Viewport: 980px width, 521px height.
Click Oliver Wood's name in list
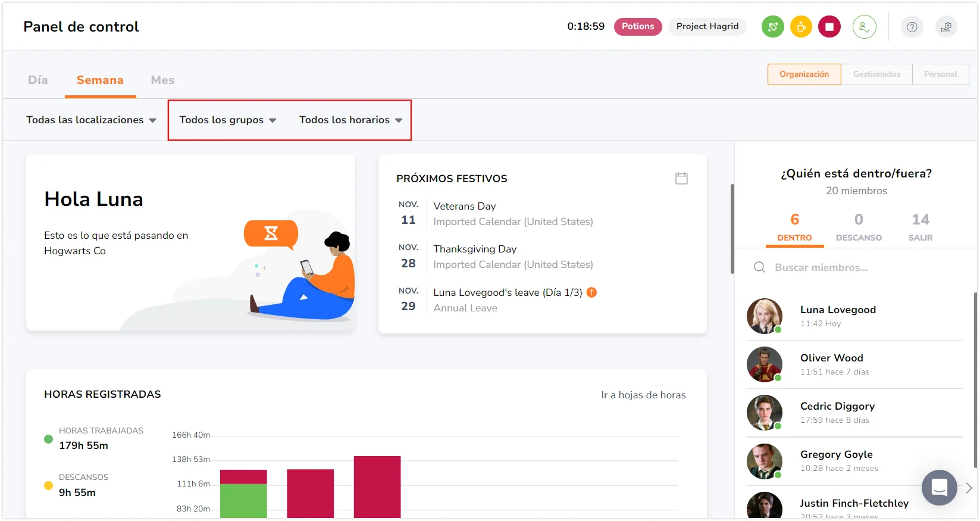(x=831, y=358)
